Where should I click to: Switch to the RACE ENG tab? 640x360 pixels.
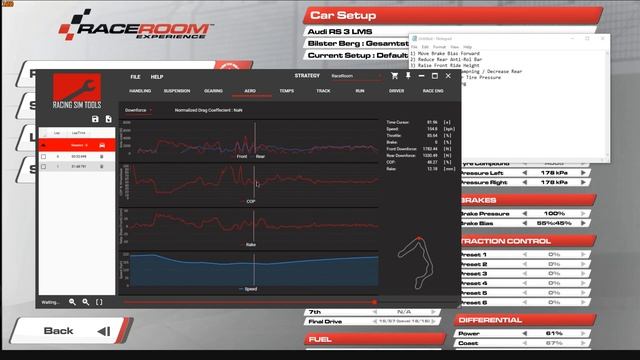(433, 91)
